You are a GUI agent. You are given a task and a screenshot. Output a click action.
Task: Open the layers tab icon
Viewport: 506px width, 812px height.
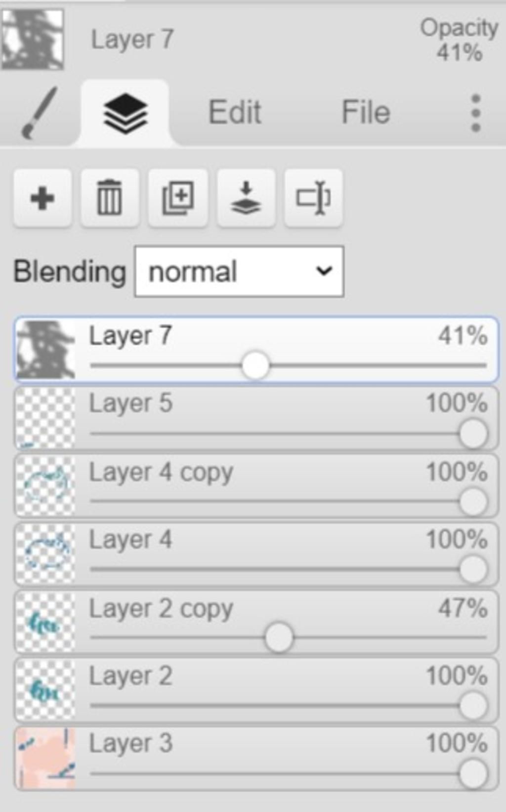(125, 113)
